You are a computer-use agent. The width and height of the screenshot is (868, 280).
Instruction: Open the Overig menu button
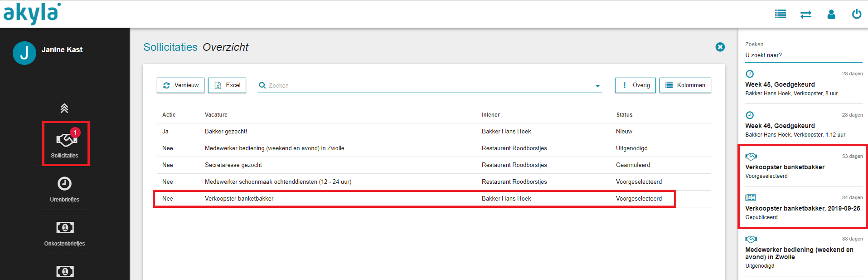point(635,85)
